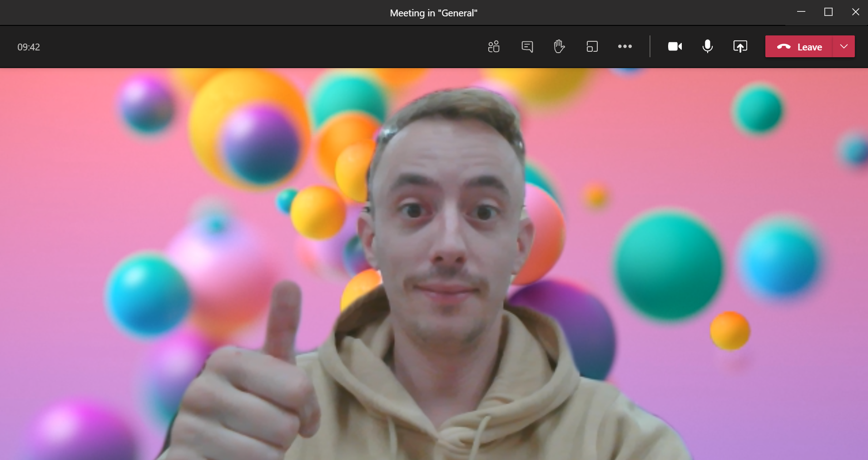The image size is (868, 460).
Task: Share content using the share tray icon
Action: (740, 47)
